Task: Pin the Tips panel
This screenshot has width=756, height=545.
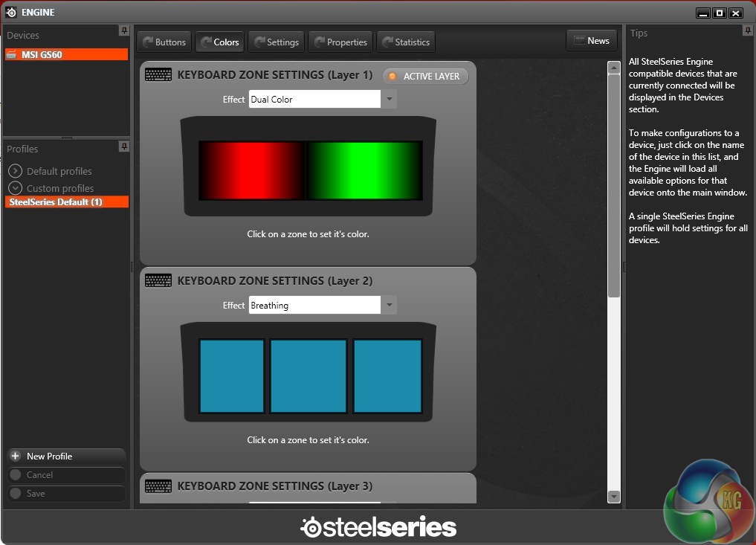Action: (747, 31)
